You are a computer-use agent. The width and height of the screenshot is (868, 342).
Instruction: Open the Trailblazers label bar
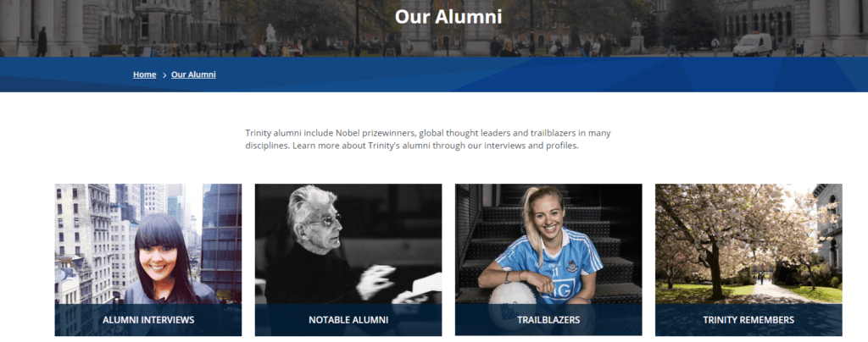(548, 320)
